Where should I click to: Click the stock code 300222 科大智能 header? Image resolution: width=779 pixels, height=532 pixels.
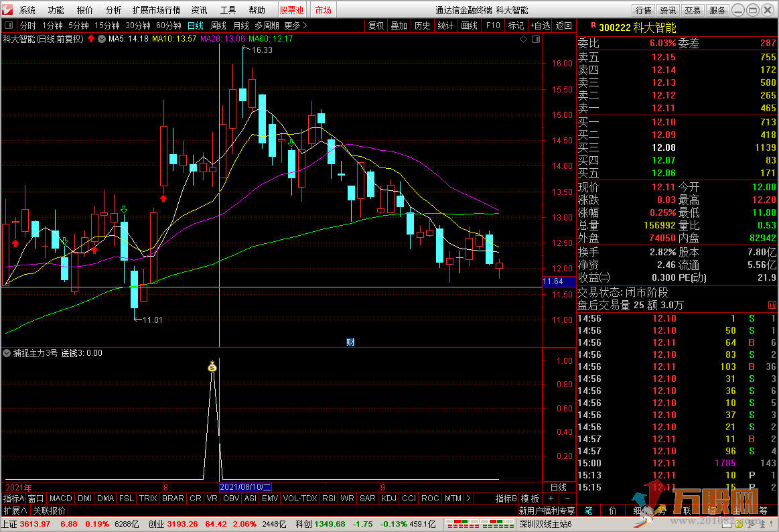click(638, 27)
